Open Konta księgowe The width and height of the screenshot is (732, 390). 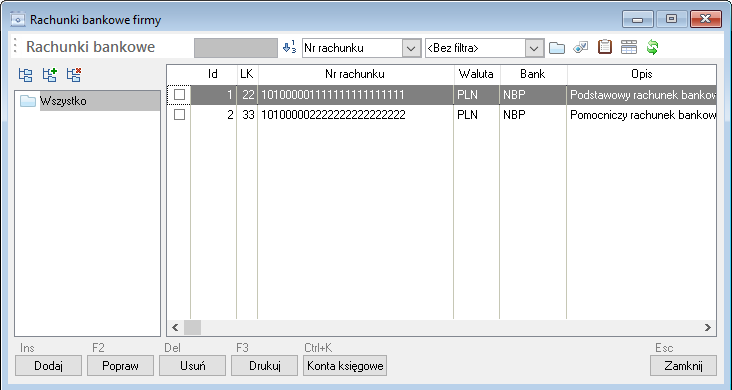pos(345,366)
